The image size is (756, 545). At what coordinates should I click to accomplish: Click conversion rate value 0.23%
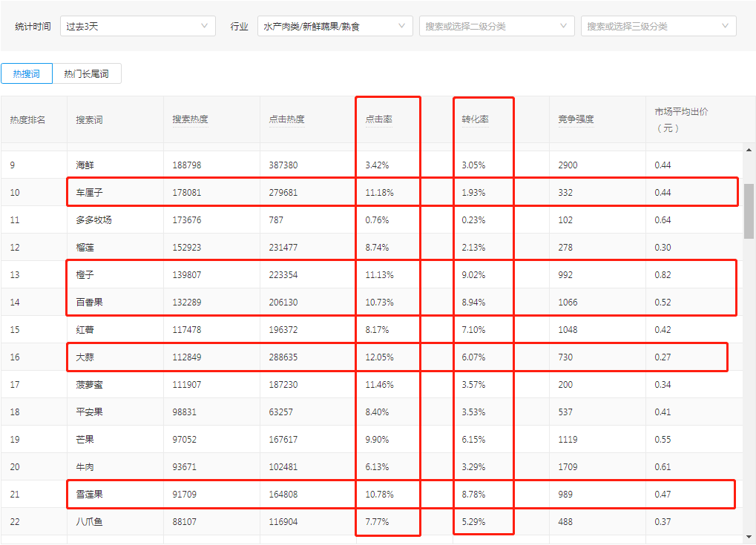point(473,220)
